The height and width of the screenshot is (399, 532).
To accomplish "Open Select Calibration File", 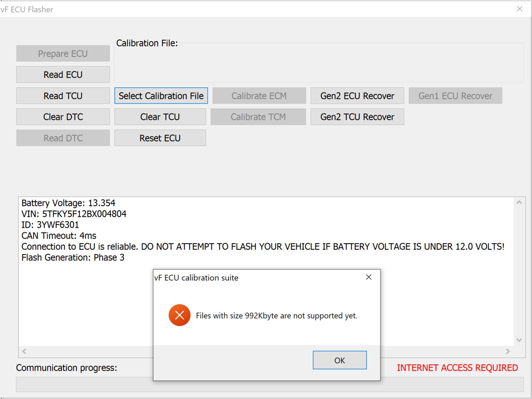I will 161,96.
